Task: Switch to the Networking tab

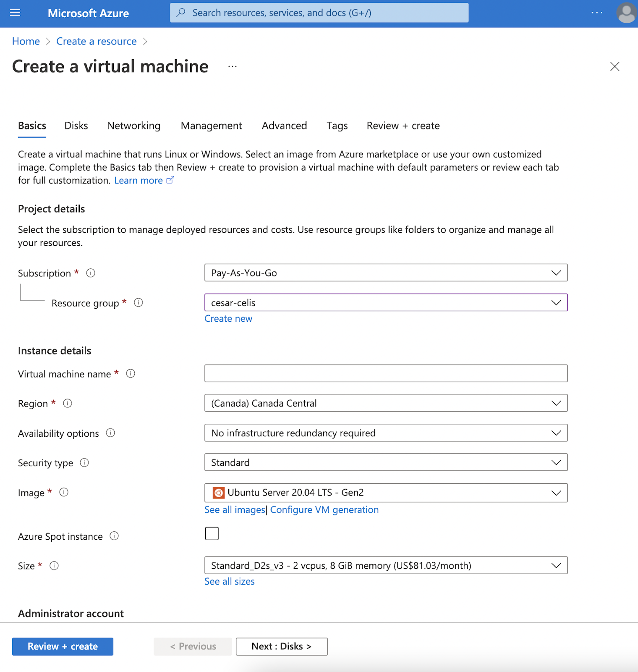Action: click(133, 126)
